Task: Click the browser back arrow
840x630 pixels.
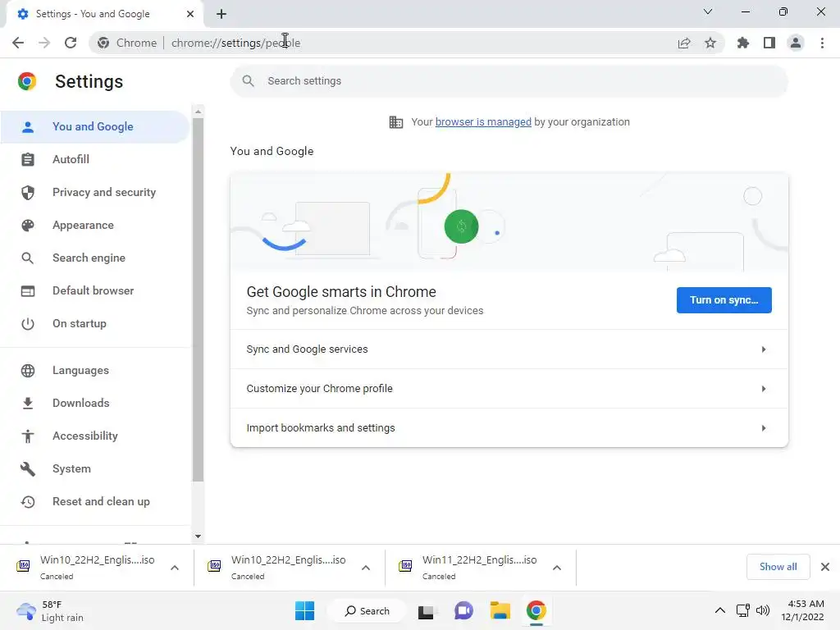Action: click(18, 43)
